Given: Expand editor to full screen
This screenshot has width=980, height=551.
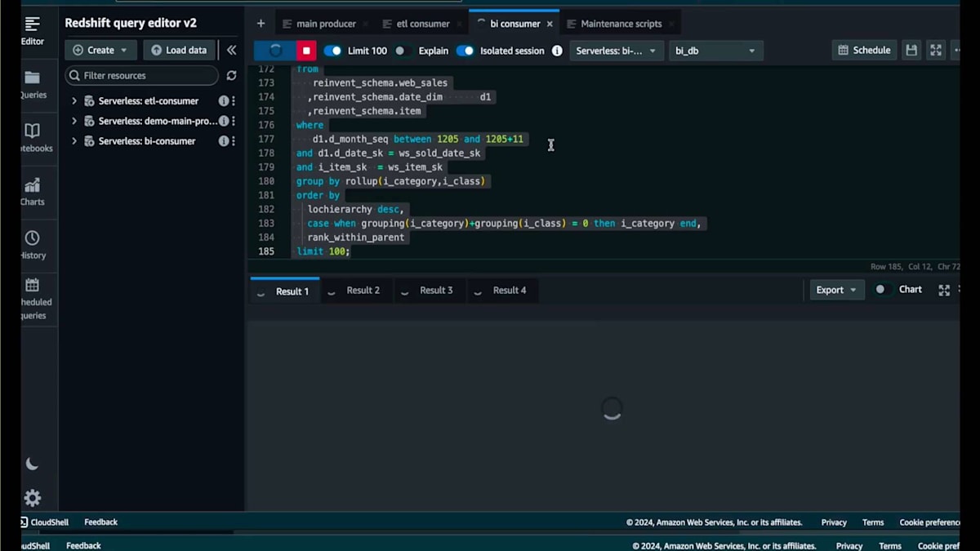Looking at the screenshot, I should coord(936,51).
